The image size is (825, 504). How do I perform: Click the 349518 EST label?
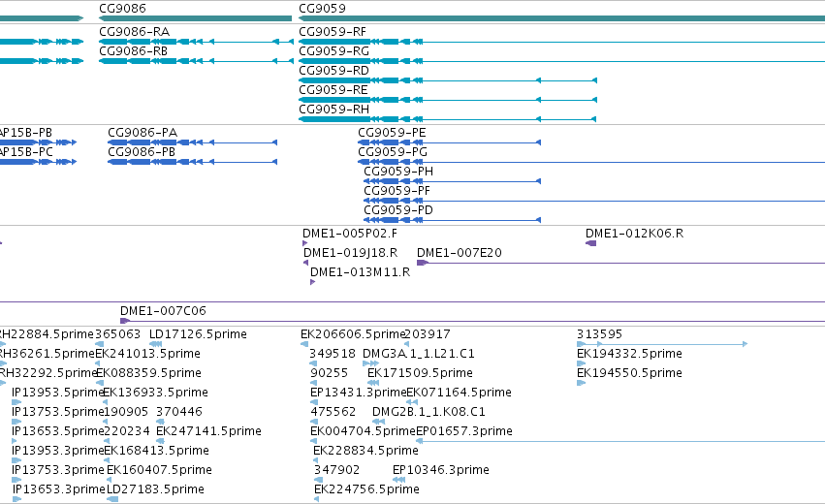point(333,354)
